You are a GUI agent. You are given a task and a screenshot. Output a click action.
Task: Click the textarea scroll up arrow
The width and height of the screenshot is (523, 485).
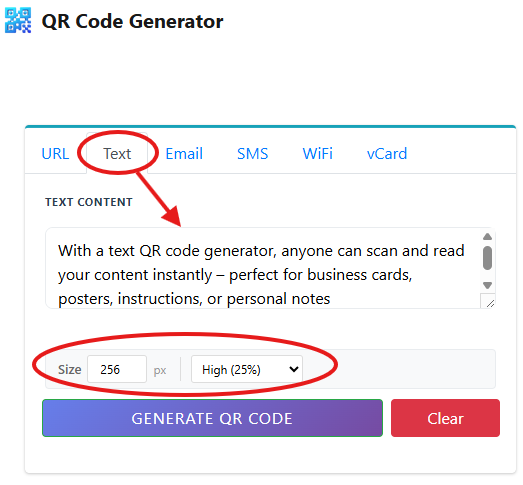pos(487,236)
